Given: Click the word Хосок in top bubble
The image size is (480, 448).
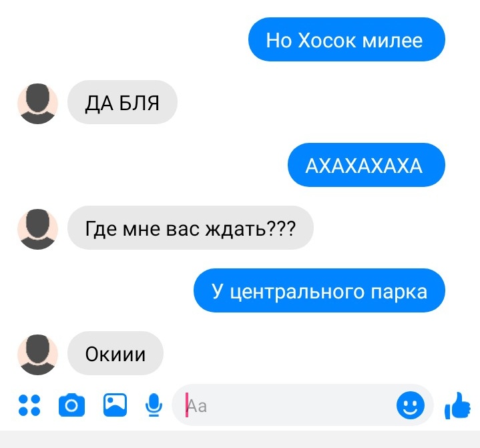Looking at the screenshot, I should pos(326,41).
